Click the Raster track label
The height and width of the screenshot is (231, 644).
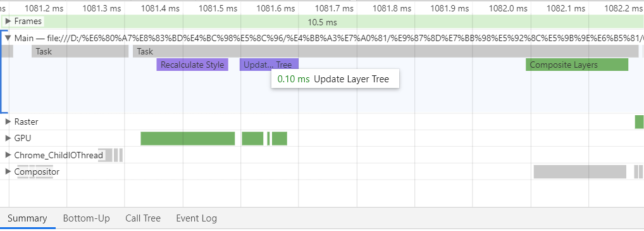pyautogui.click(x=27, y=122)
